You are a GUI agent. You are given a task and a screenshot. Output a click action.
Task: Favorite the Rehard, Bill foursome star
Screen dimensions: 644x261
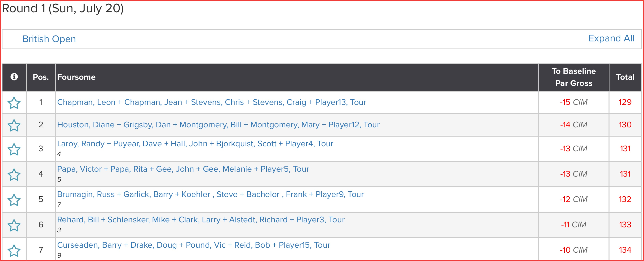(x=14, y=225)
